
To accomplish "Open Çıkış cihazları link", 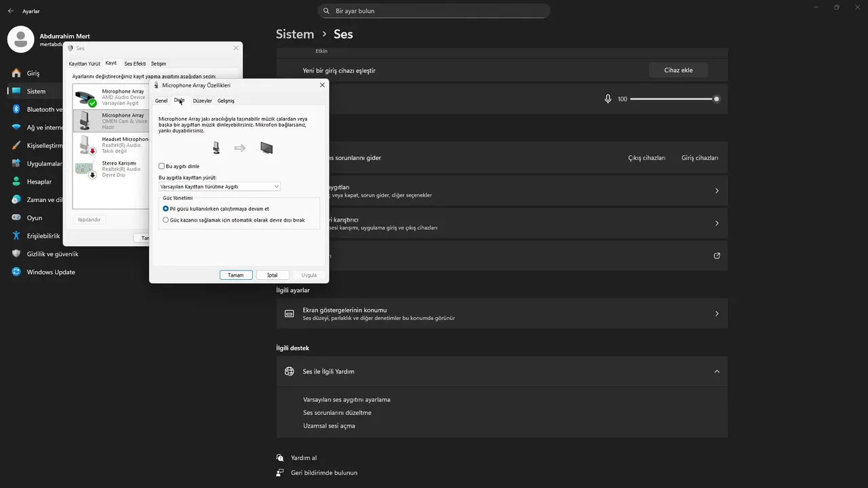I will (646, 158).
